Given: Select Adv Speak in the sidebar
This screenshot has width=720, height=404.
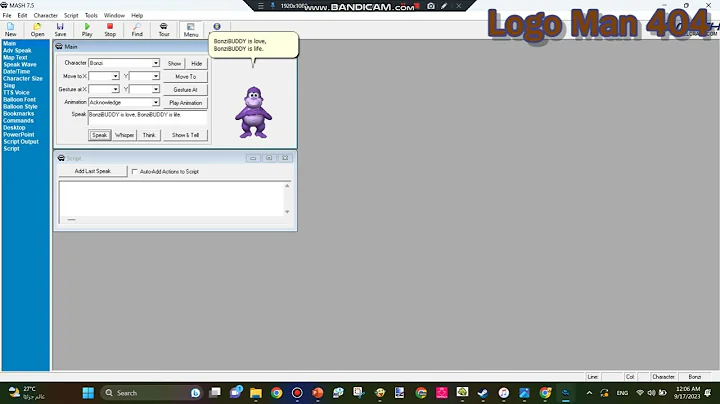Looking at the screenshot, I should [x=17, y=50].
